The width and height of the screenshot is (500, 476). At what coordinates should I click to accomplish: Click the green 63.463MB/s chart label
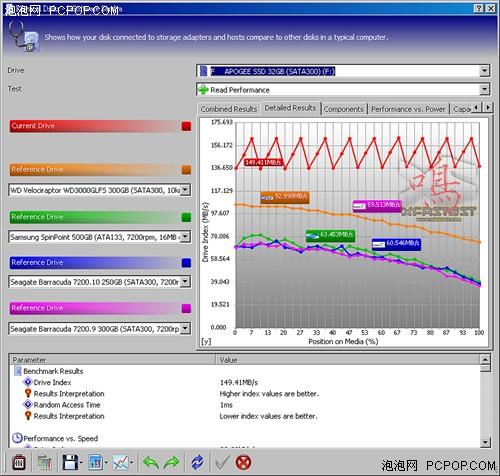tap(330, 236)
